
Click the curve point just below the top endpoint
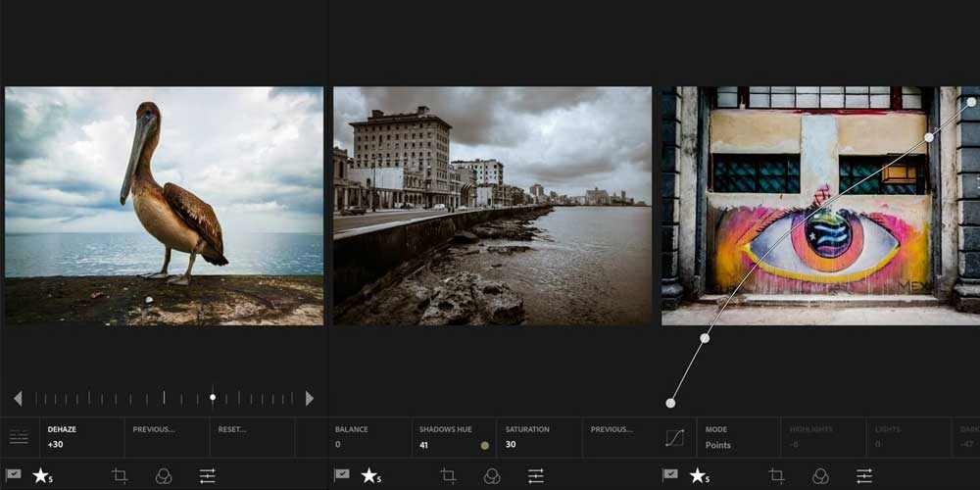(x=929, y=137)
